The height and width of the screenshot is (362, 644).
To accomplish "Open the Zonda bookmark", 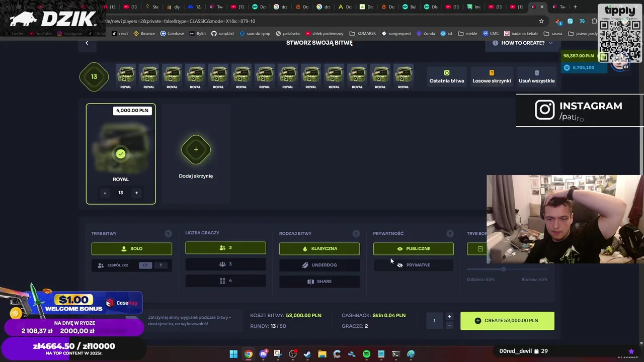I will 426,34.
